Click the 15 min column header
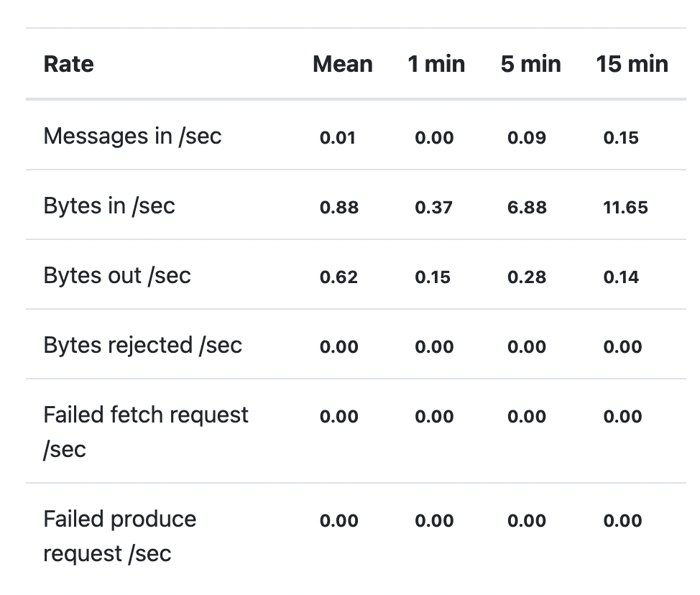700x595 pixels. pos(632,64)
